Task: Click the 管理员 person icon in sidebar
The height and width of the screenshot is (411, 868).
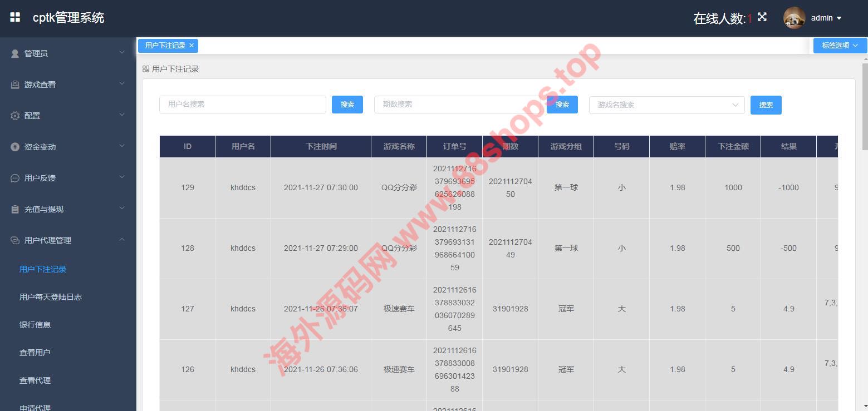Action: (x=15, y=53)
